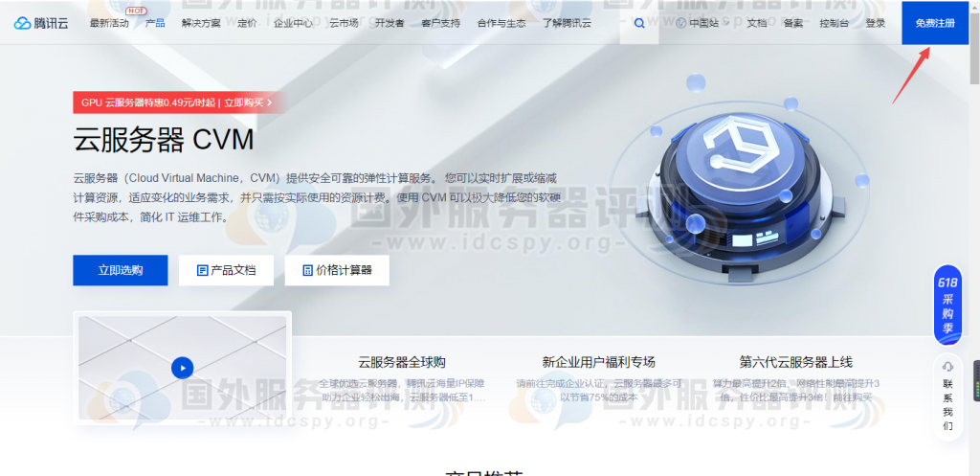980x476 pixels.
Task: Open the 解决方案 menu
Action: click(201, 23)
